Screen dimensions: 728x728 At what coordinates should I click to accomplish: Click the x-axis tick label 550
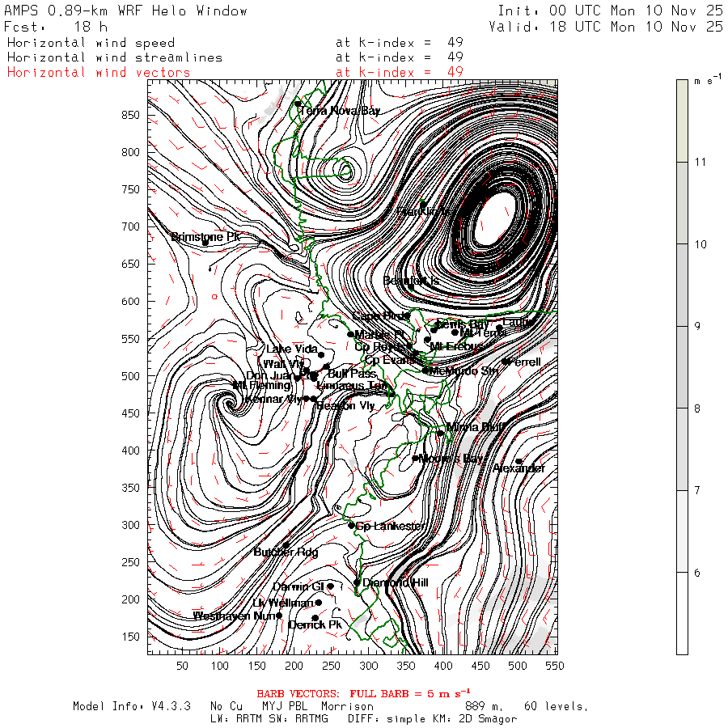(x=555, y=666)
